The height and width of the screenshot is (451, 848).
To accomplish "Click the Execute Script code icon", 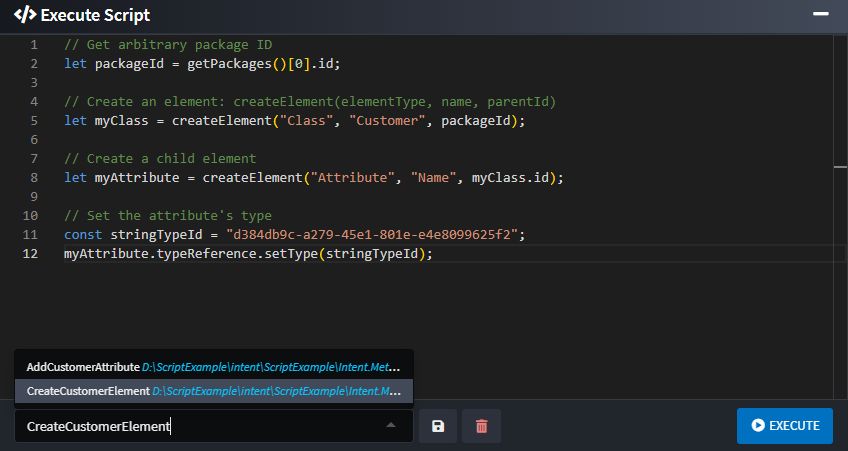I will [25, 15].
